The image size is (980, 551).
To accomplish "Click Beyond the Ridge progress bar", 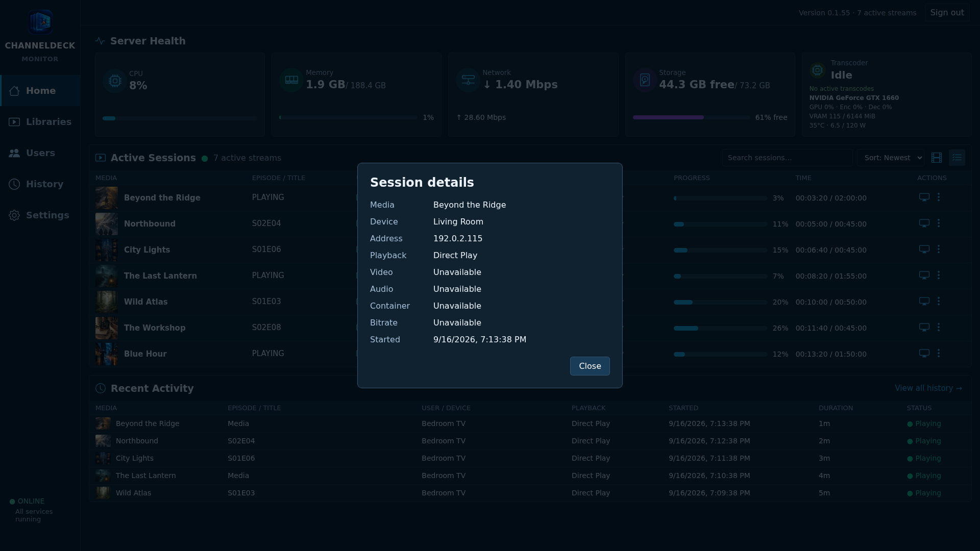I will [720, 198].
